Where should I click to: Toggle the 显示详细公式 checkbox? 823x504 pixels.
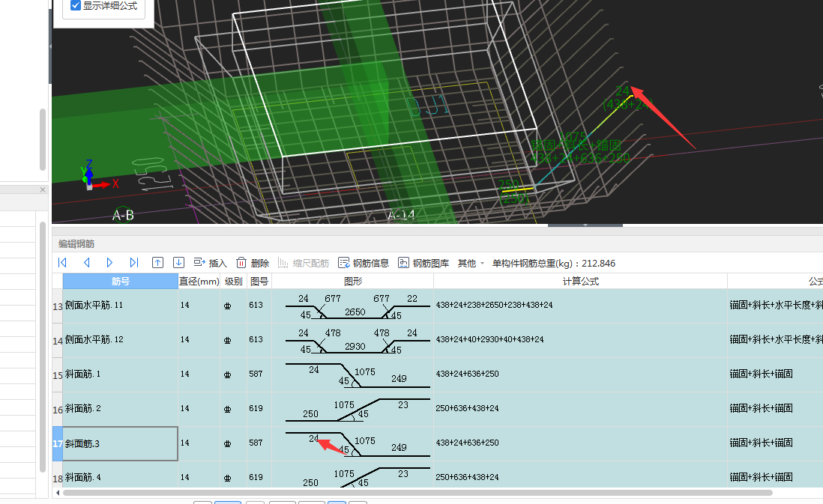pos(76,6)
